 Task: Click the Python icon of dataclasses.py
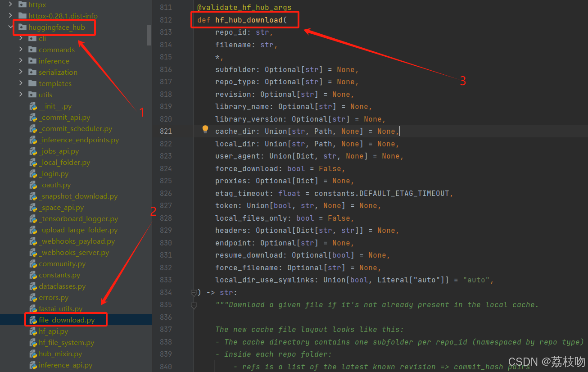(33, 286)
